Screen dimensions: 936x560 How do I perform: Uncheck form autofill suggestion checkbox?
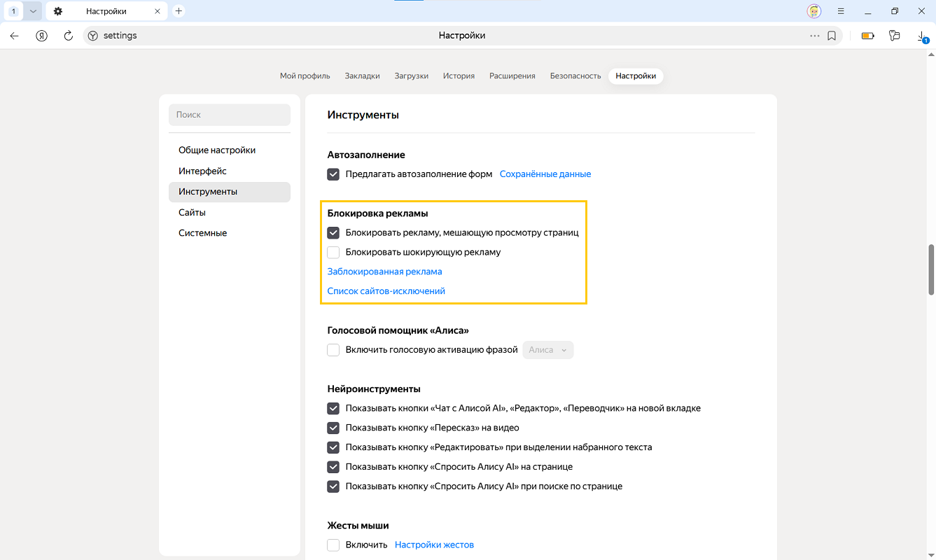click(x=333, y=174)
